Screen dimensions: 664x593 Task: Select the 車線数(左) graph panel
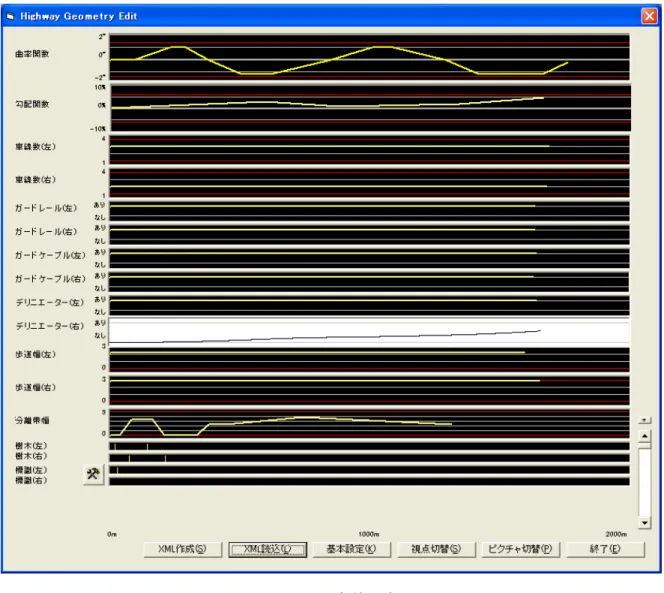coord(369,150)
